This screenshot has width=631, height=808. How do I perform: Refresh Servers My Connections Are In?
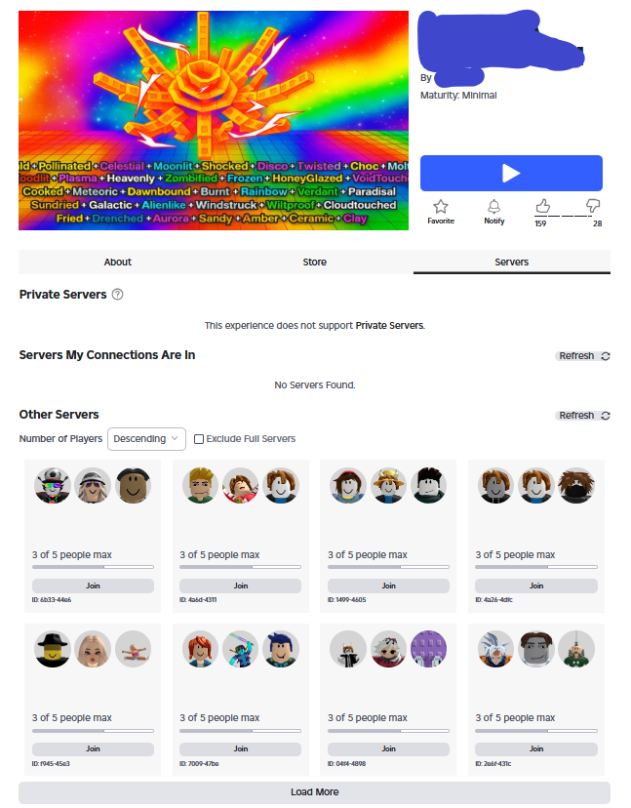point(584,356)
